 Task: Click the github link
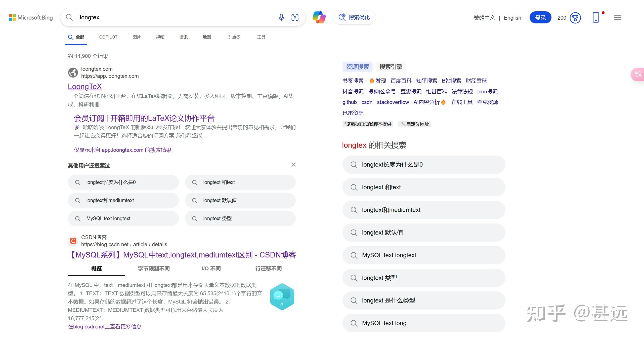[x=350, y=102]
